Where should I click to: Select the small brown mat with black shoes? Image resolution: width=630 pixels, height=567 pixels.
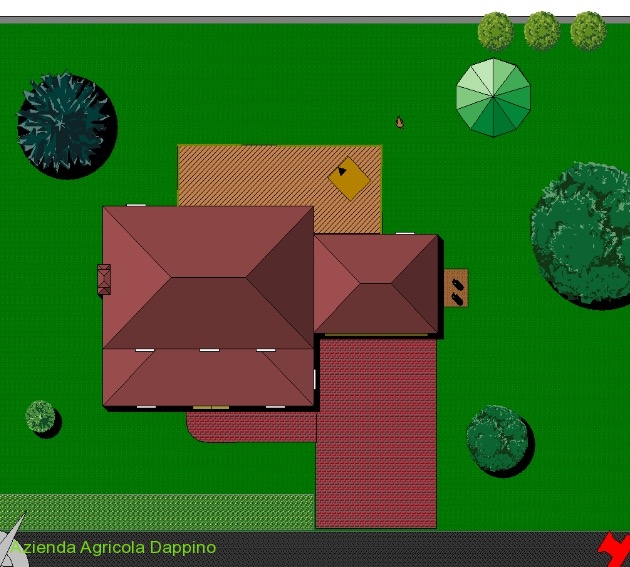click(456, 288)
